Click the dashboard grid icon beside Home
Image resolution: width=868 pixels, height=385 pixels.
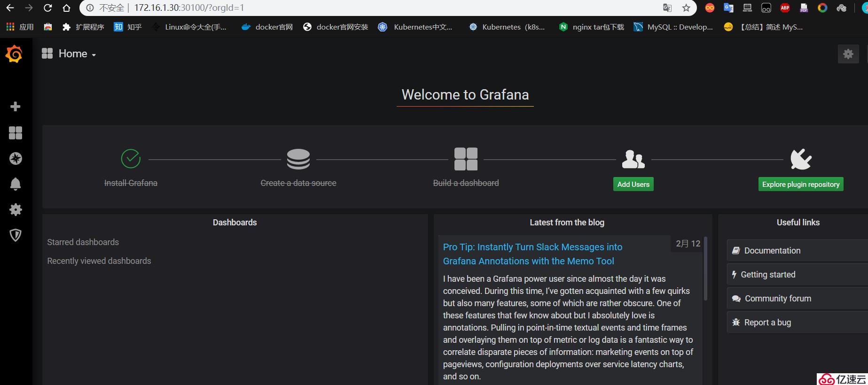point(47,54)
